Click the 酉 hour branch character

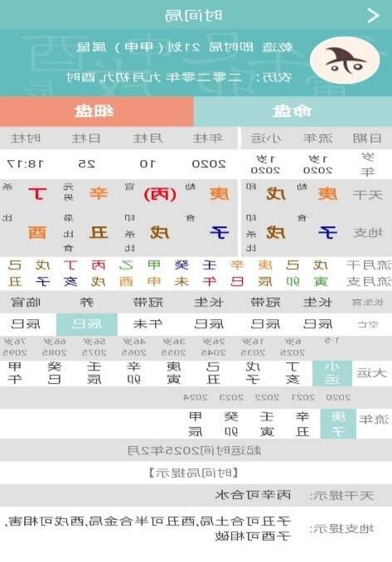click(x=37, y=233)
